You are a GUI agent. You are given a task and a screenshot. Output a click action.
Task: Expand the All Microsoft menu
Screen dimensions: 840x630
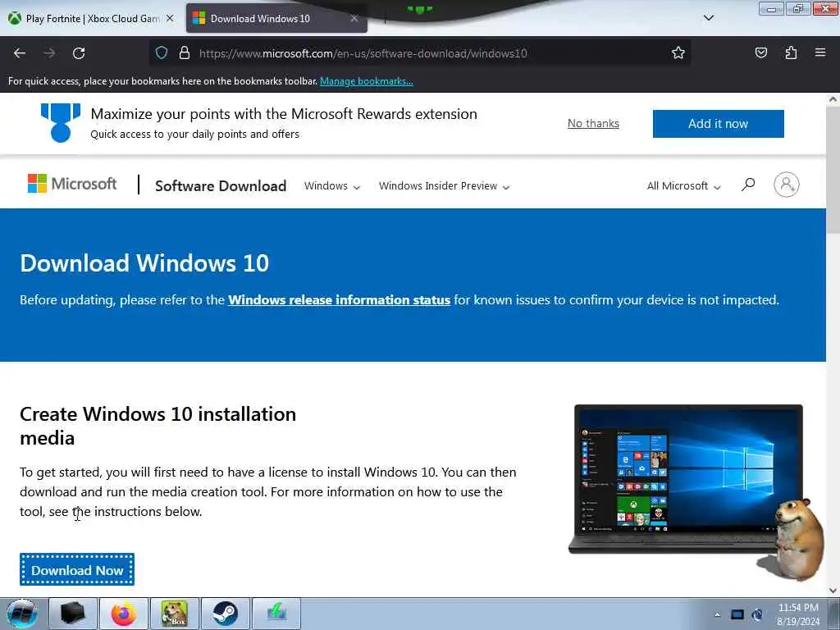pyautogui.click(x=683, y=186)
